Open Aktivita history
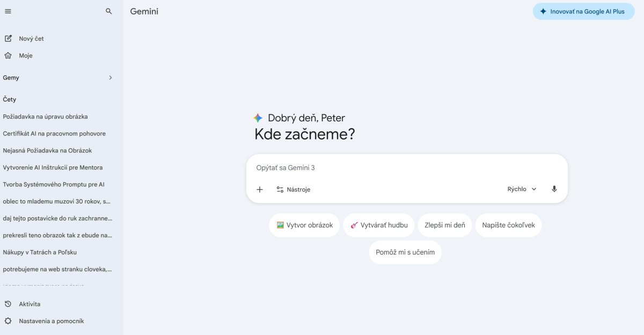 (30, 304)
